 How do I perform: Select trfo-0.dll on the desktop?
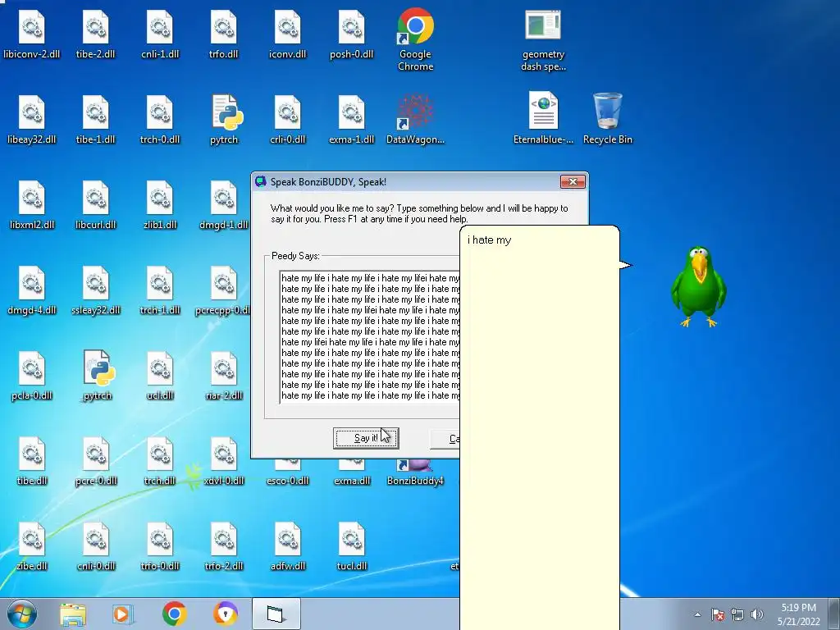pyautogui.click(x=160, y=546)
